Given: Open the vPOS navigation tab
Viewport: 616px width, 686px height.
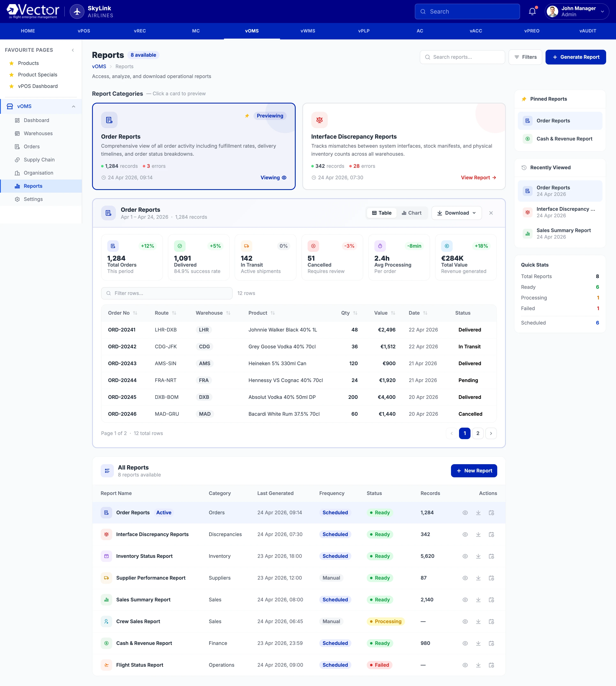Looking at the screenshot, I should (x=84, y=31).
